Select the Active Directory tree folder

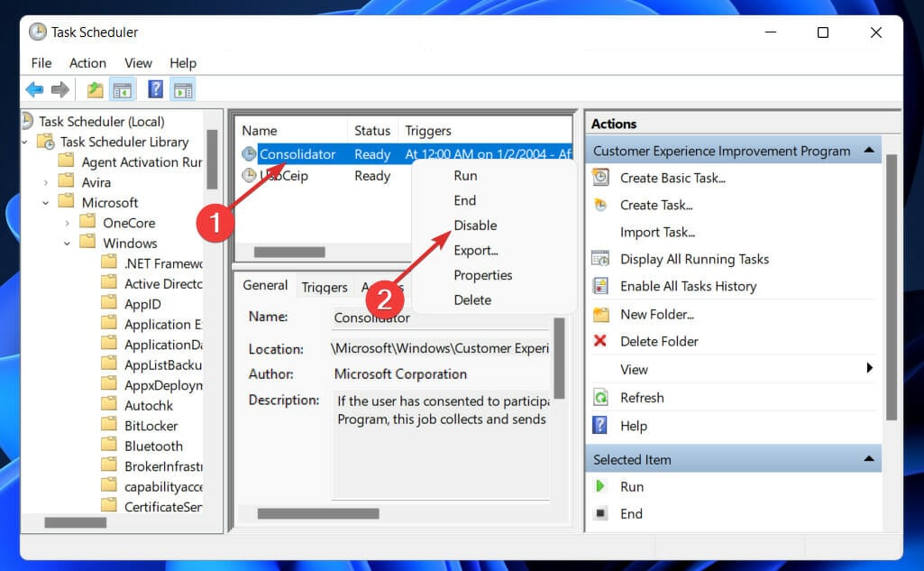(163, 284)
